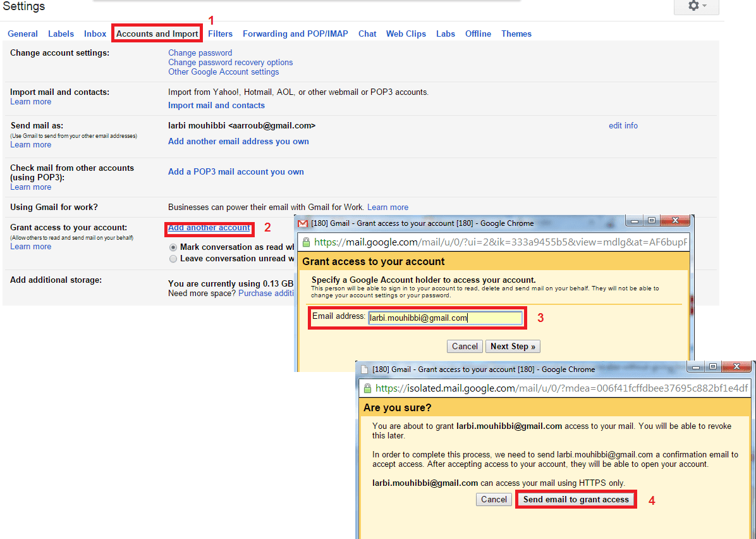This screenshot has height=539, width=756.
Task: Switch to the General tab
Action: 23,34
